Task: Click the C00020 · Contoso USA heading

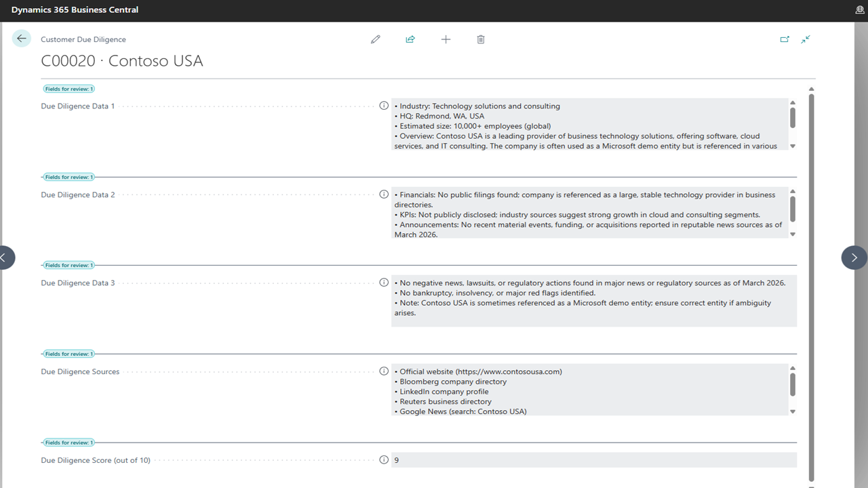Action: click(122, 61)
